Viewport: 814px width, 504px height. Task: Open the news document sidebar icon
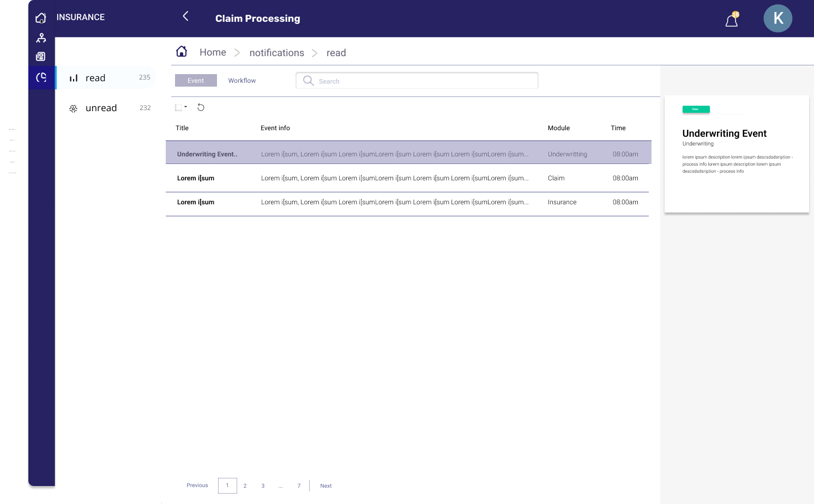pos(41,57)
